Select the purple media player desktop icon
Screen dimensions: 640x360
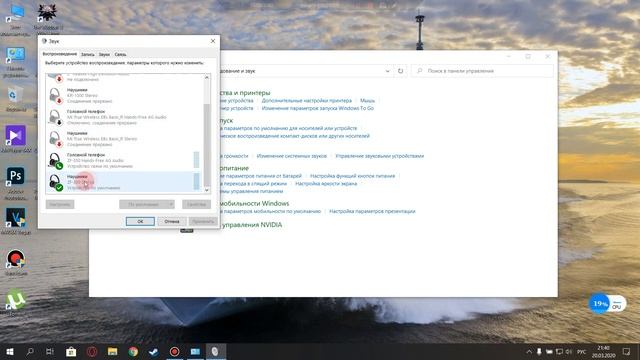click(x=16, y=136)
